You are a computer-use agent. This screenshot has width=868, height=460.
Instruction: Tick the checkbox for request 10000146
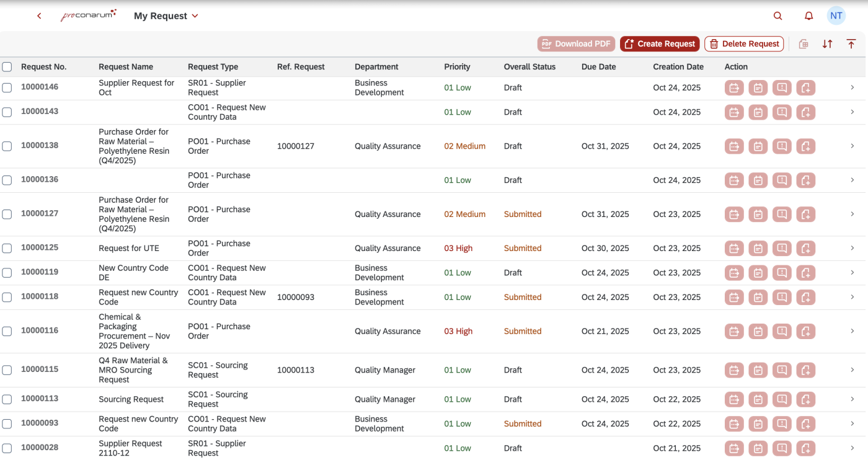click(7, 88)
